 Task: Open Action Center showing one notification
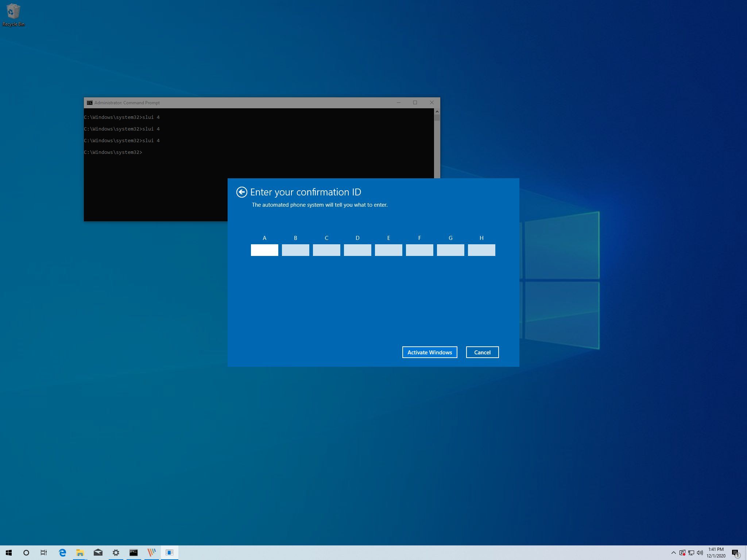coord(735,553)
